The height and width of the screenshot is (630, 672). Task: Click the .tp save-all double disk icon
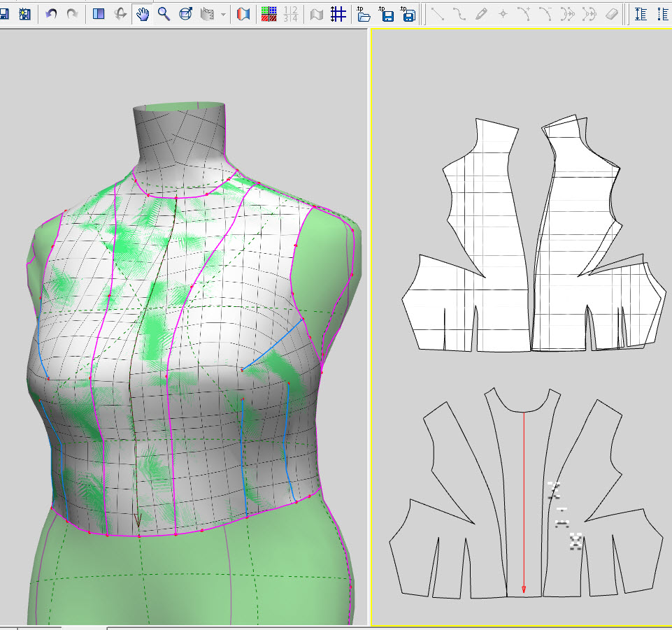409,14
